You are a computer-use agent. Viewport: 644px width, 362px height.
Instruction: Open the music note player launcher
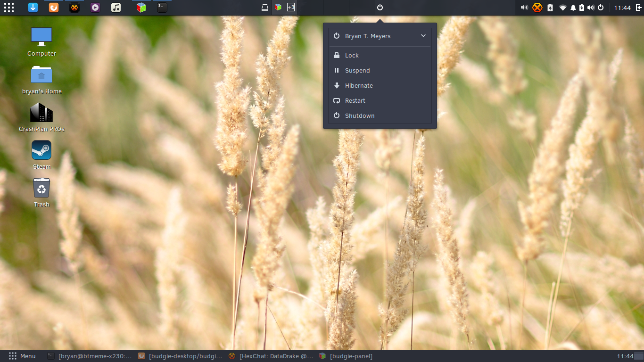tap(116, 8)
